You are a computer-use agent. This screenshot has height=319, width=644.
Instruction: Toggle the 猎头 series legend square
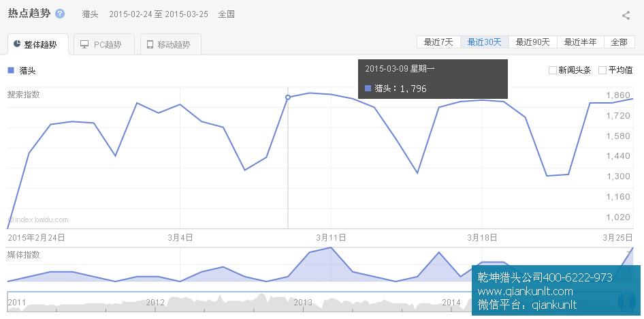point(11,70)
